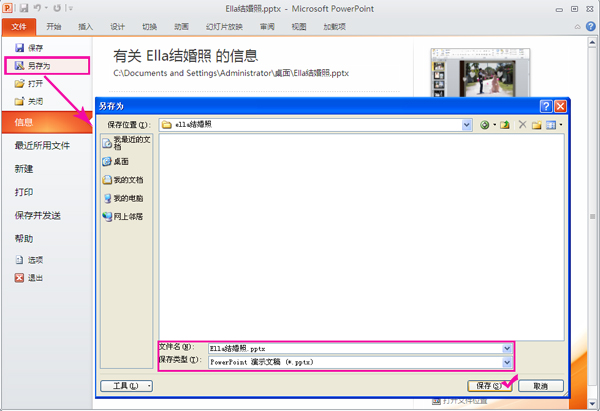The height and width of the screenshot is (411, 600).
Task: Click the Redo icon in quick access toolbar
Action: [x=57, y=8]
